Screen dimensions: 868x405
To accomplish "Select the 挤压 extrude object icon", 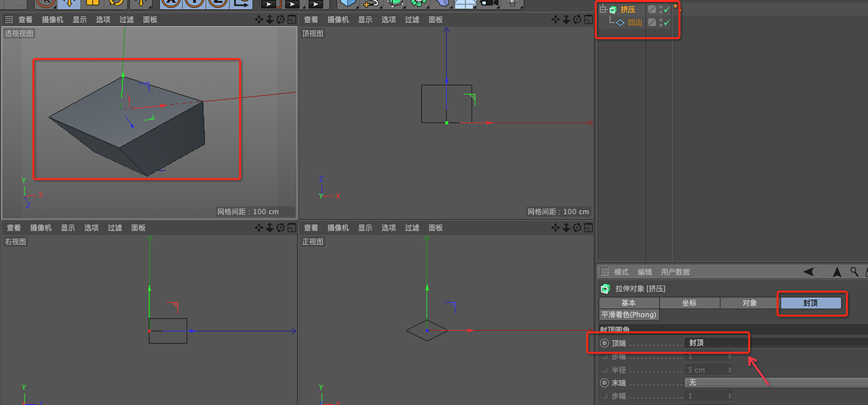I will (612, 9).
